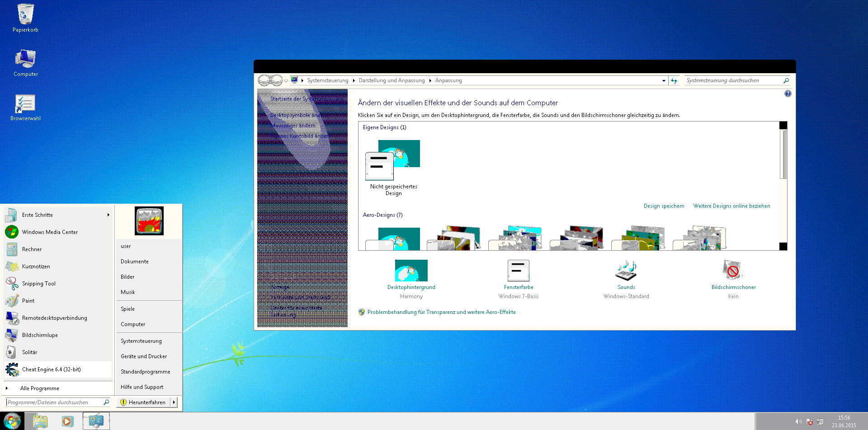Click the magnifier in Systemsteuerung search box
868x430 pixels.
pyautogui.click(x=786, y=80)
